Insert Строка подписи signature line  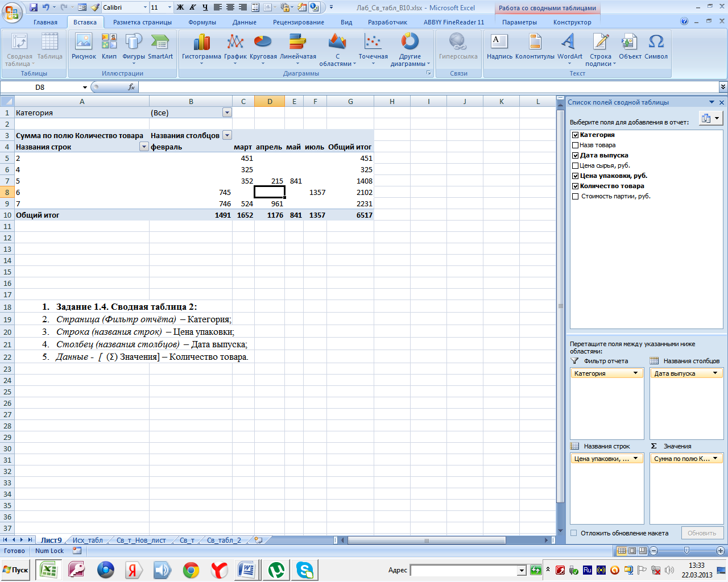(x=601, y=49)
